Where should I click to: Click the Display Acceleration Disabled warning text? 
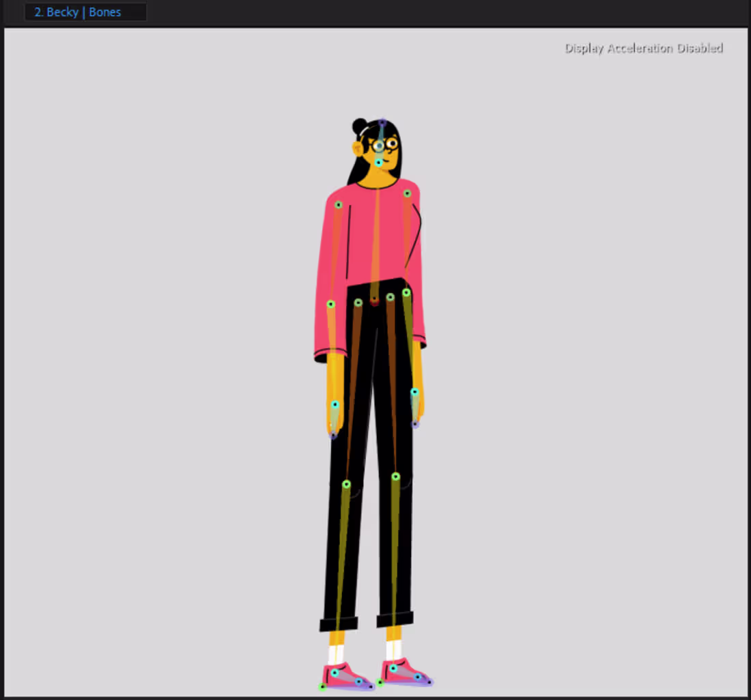tap(643, 48)
